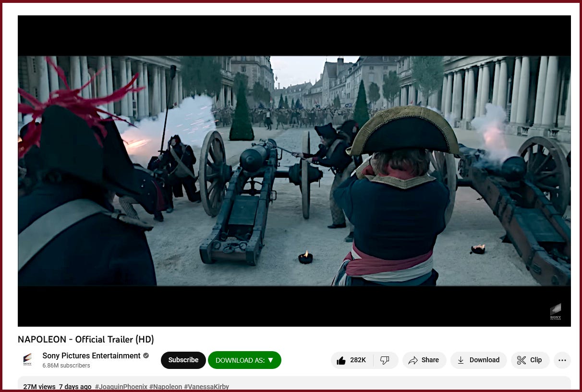Click the "27M views" text

tap(39, 387)
